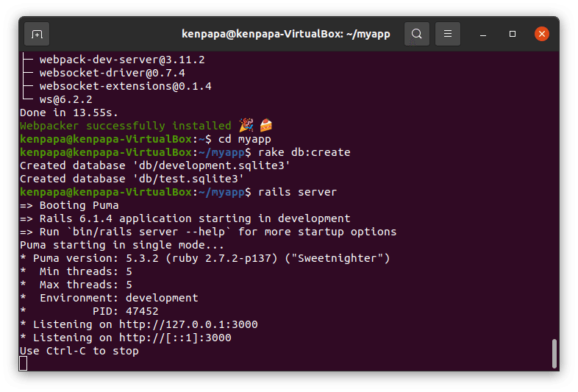The height and width of the screenshot is (392, 578).
Task: Click the cake emoji
Action: point(265,126)
